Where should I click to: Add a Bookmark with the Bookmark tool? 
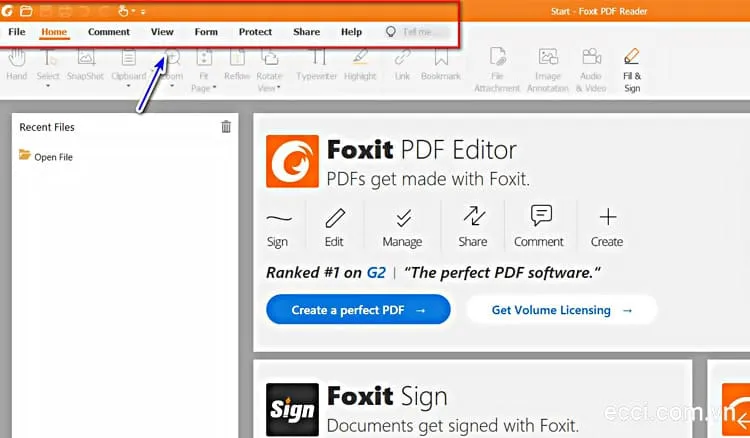point(441,64)
